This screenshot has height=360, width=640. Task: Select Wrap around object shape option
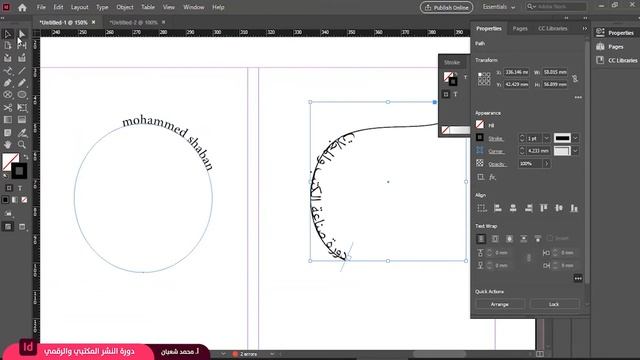tap(509, 238)
